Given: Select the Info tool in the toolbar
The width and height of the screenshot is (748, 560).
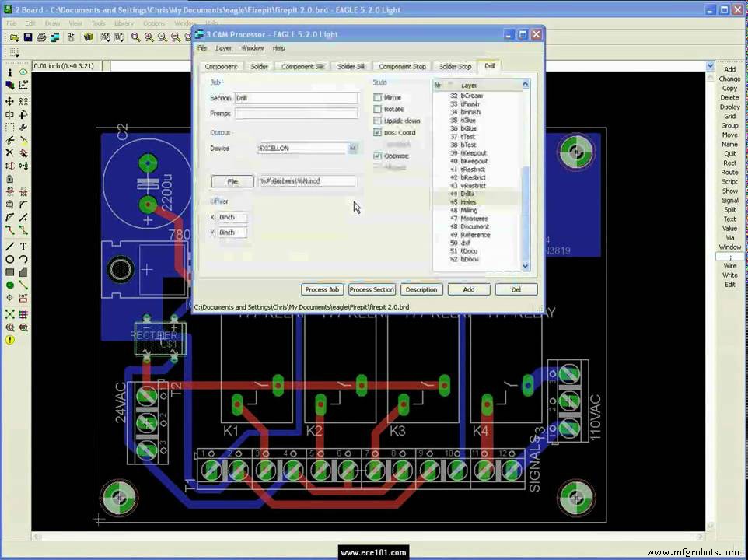Looking at the screenshot, I should pos(8,72).
